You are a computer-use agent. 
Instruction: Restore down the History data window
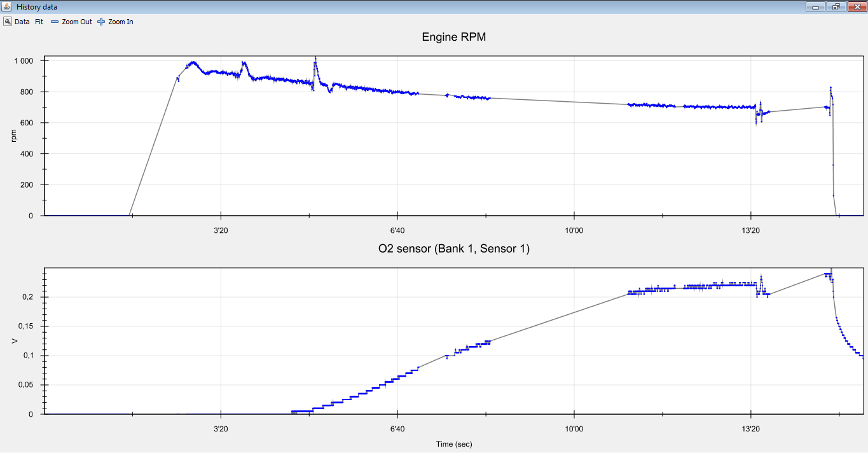click(835, 7)
